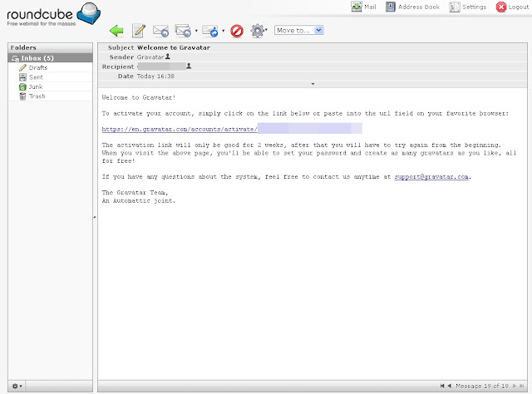Open folder actions gear menu
The width and height of the screenshot is (532, 394).
click(x=17, y=387)
